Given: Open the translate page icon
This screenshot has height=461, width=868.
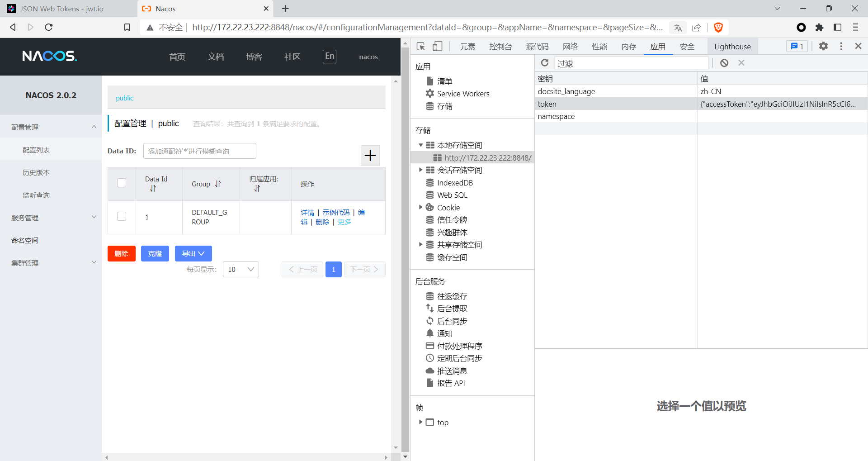Looking at the screenshot, I should (678, 28).
